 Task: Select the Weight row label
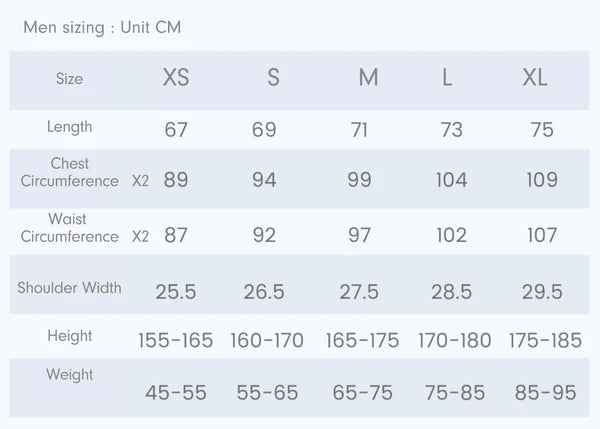click(69, 375)
